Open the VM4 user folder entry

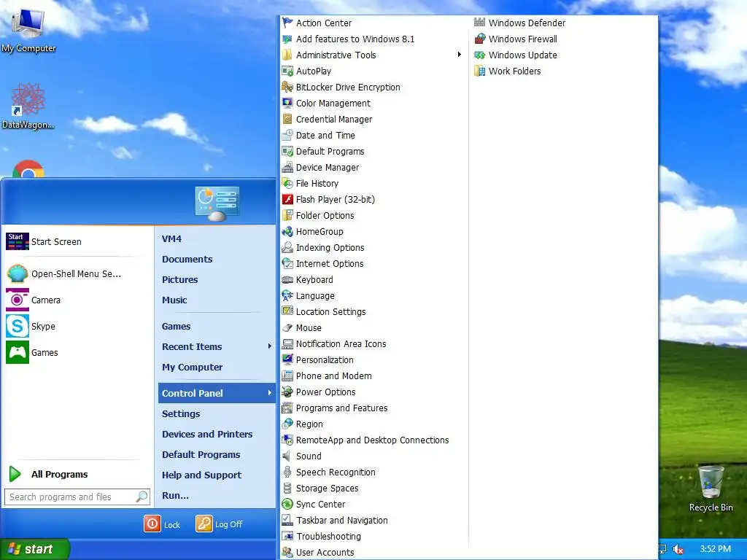pos(171,239)
